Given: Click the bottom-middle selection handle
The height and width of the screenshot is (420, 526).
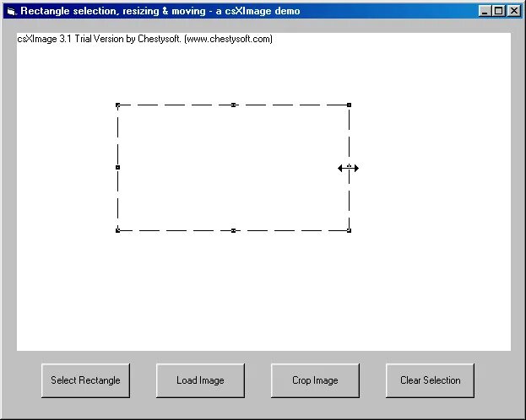Looking at the screenshot, I should click(x=234, y=230).
